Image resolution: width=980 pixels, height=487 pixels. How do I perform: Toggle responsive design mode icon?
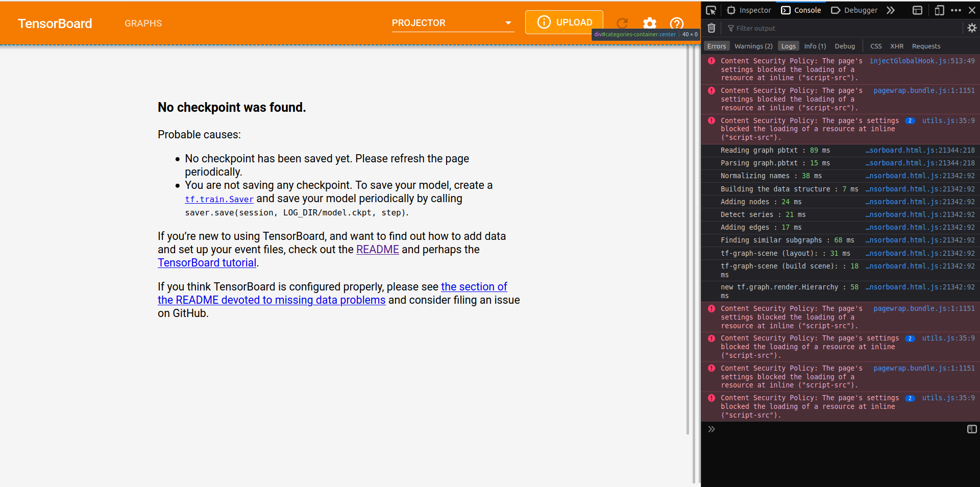click(939, 10)
